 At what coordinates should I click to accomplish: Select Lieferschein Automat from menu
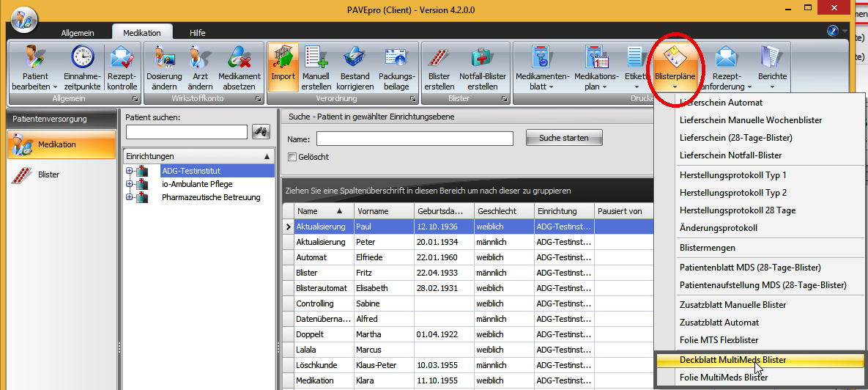click(721, 103)
